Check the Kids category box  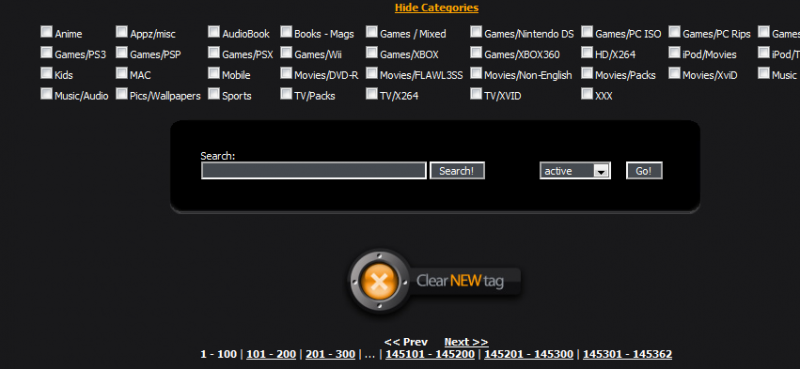click(x=46, y=73)
